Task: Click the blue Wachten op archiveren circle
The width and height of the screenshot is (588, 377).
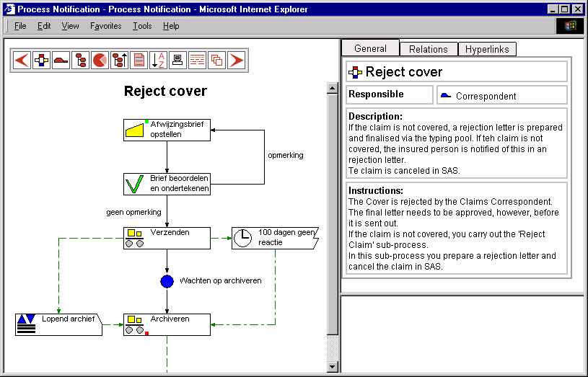Action: pyautogui.click(x=167, y=281)
